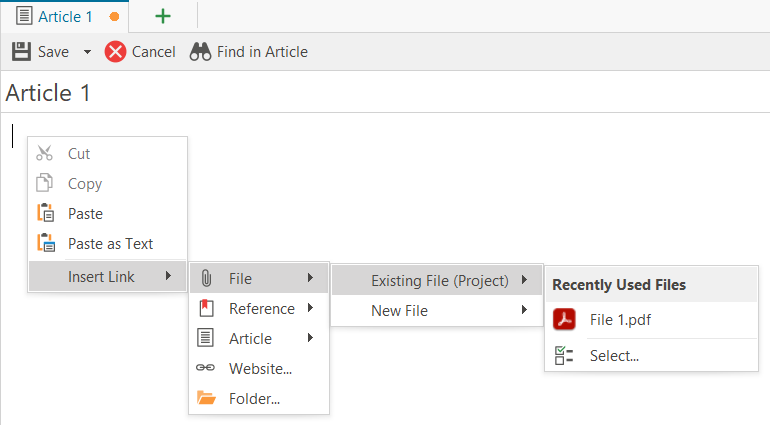Select File 1.pdf from recent files

(620, 320)
